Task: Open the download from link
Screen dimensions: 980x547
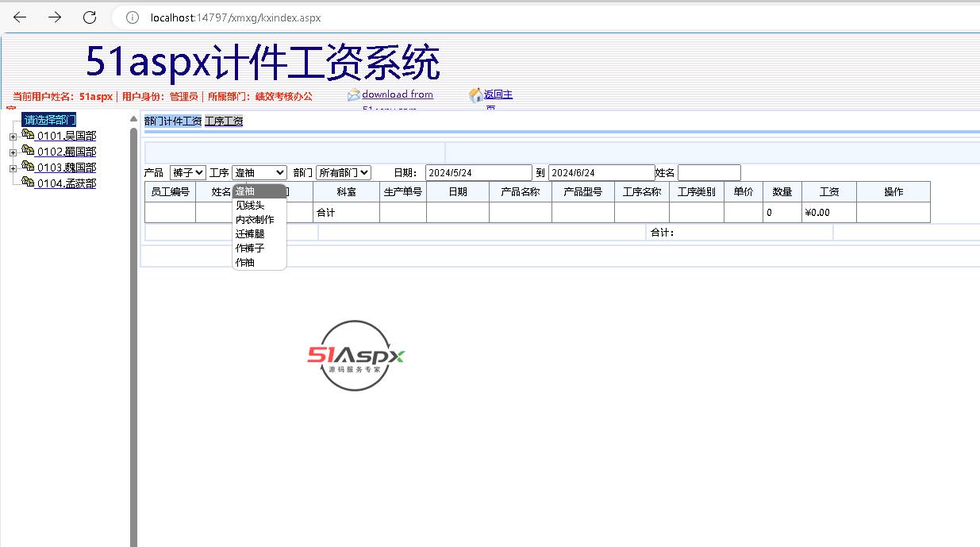Action: (398, 94)
